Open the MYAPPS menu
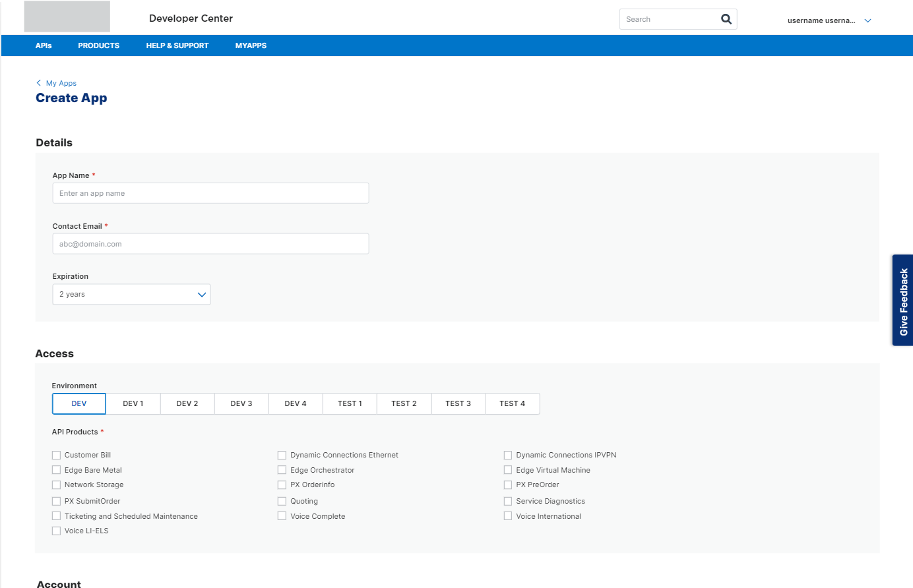The height and width of the screenshot is (588, 913). (251, 45)
